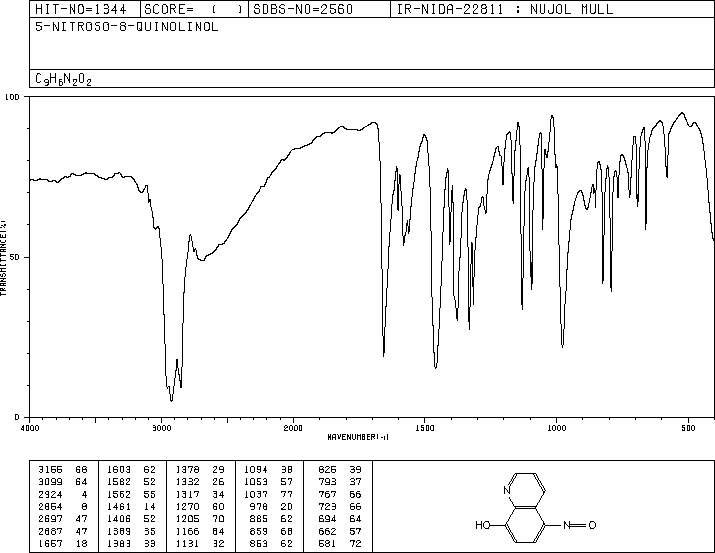715x553 pixels.
Task: Select the 1332 peak table entry
Action: [200, 482]
